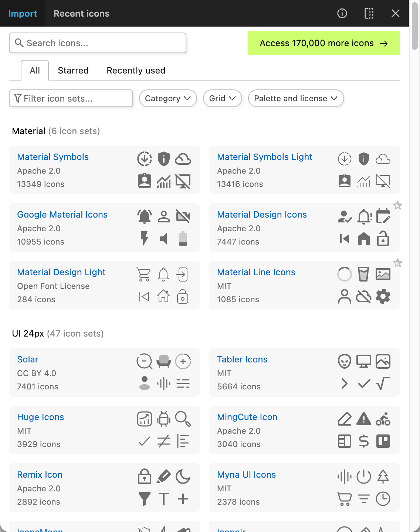Open the Solar icon set
Screen dimensions: 420x532
coord(27,359)
